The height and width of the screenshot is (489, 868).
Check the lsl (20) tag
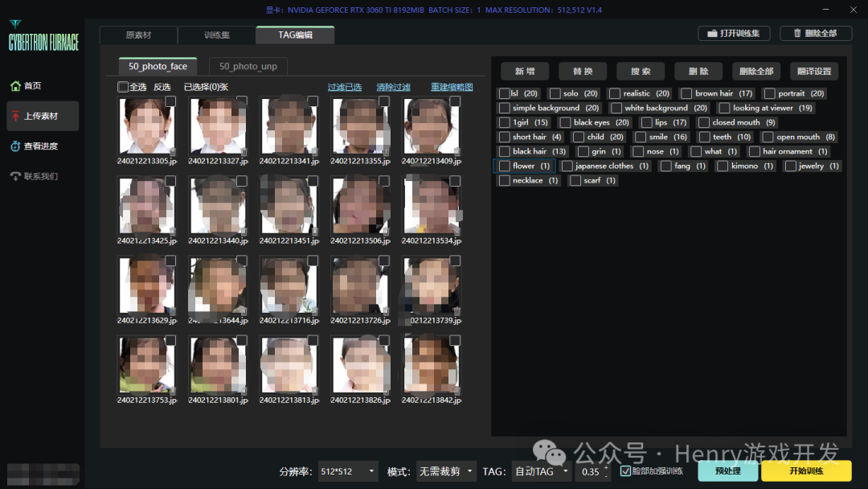click(x=504, y=93)
